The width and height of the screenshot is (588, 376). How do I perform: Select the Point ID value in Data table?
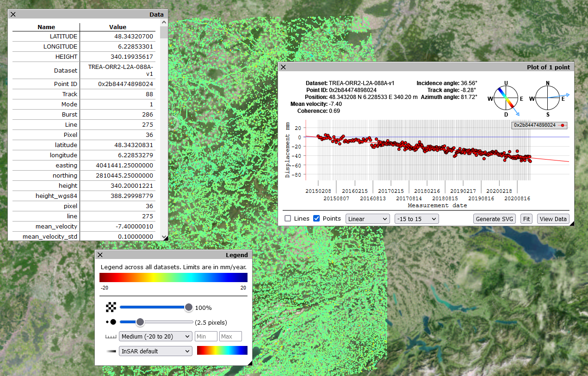[125, 84]
